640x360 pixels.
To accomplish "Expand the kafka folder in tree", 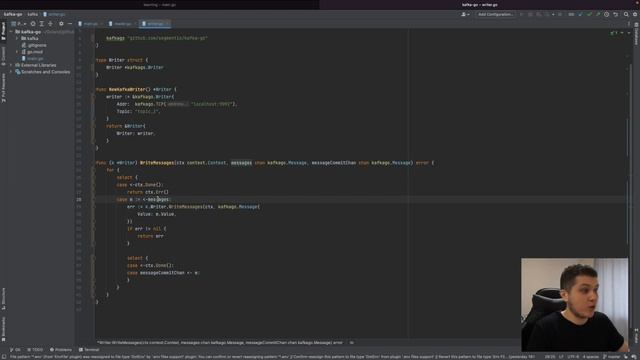I will pos(17,38).
